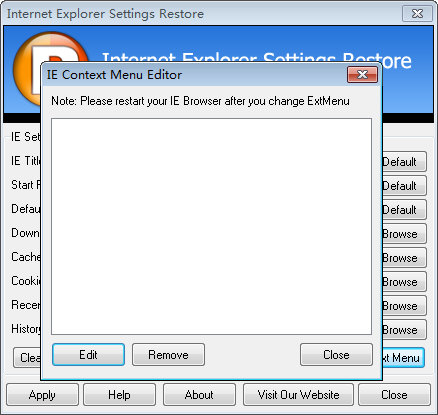Click the Browse button in Cookie row

404,282
